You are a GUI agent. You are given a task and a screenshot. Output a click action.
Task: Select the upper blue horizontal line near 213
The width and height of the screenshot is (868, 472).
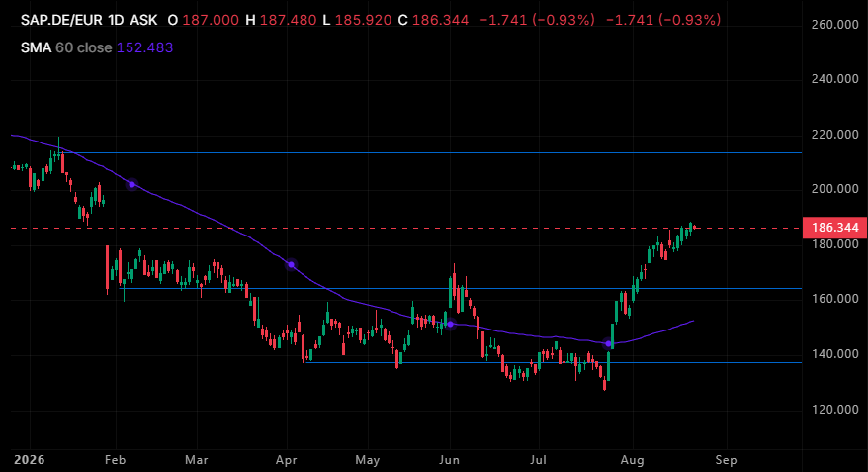pos(432,152)
